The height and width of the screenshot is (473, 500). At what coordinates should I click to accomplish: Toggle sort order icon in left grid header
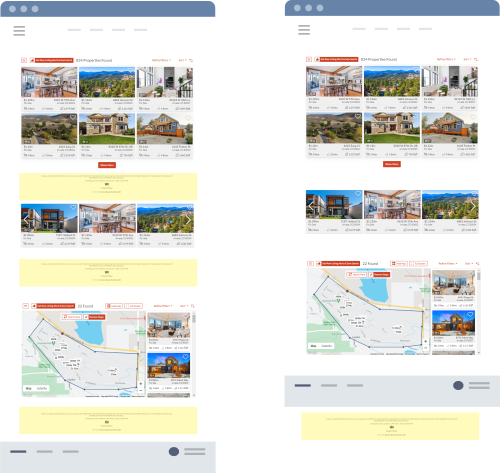point(191,60)
